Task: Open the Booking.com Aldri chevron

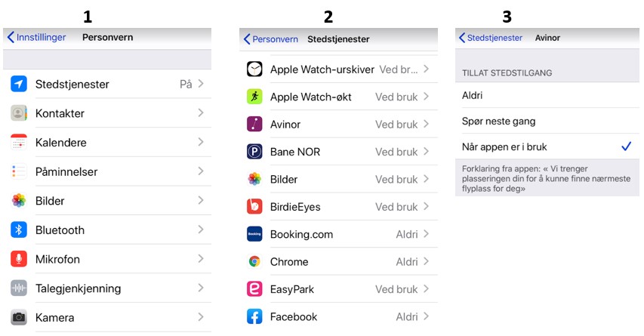Action: point(426,234)
